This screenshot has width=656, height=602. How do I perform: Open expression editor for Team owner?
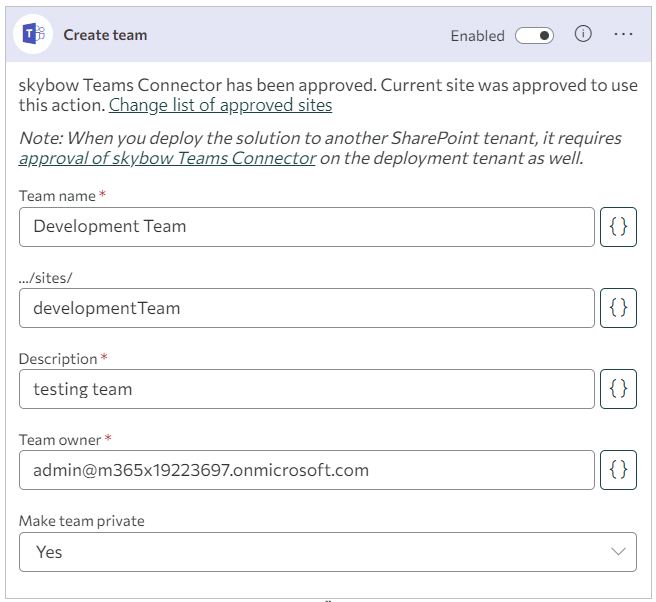pyautogui.click(x=618, y=470)
